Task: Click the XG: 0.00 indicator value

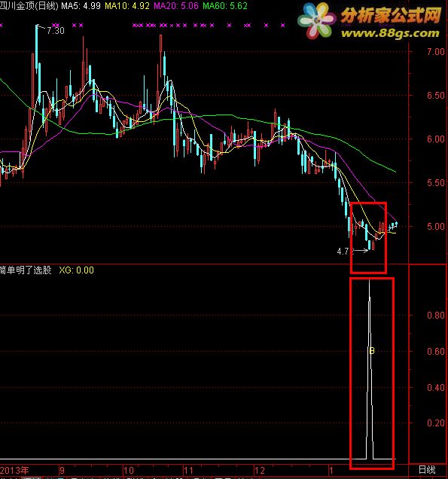Action: coord(76,270)
